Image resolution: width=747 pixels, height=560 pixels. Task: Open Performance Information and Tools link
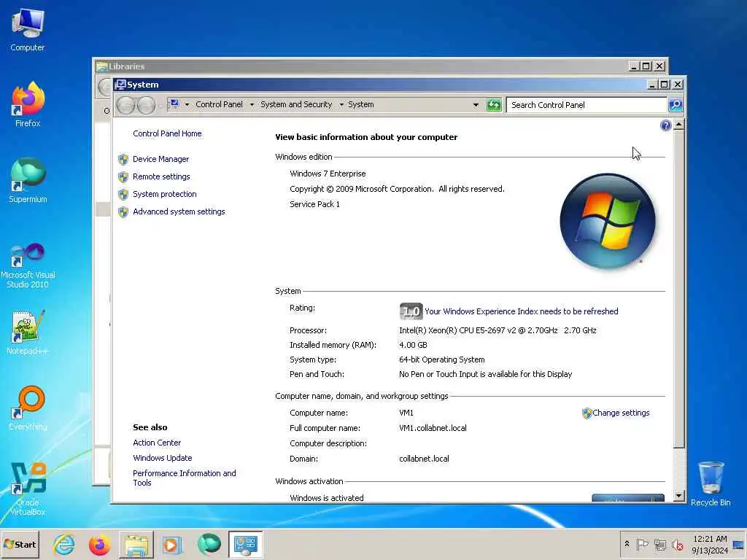(x=184, y=478)
